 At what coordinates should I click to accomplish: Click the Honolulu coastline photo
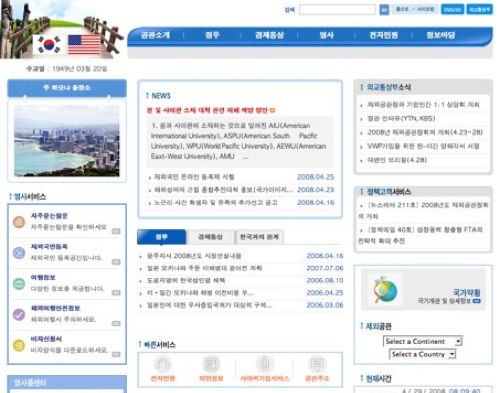click(67, 141)
